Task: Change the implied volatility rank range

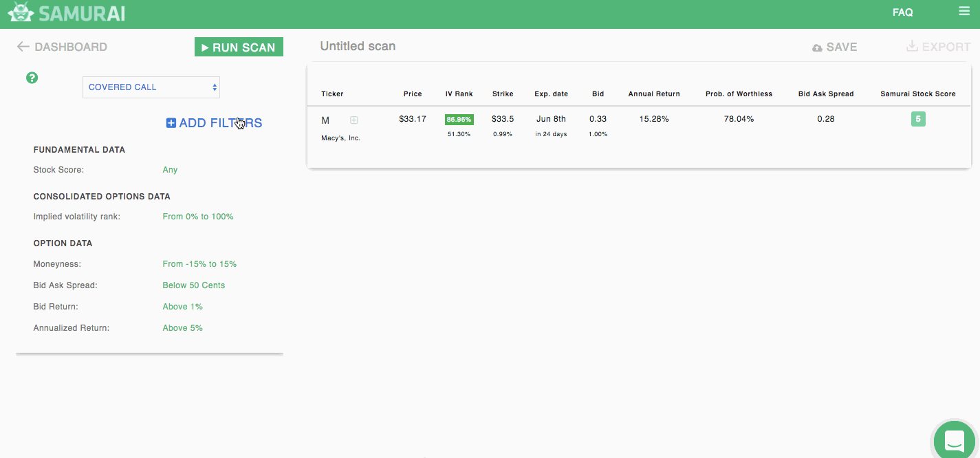Action: (x=198, y=217)
